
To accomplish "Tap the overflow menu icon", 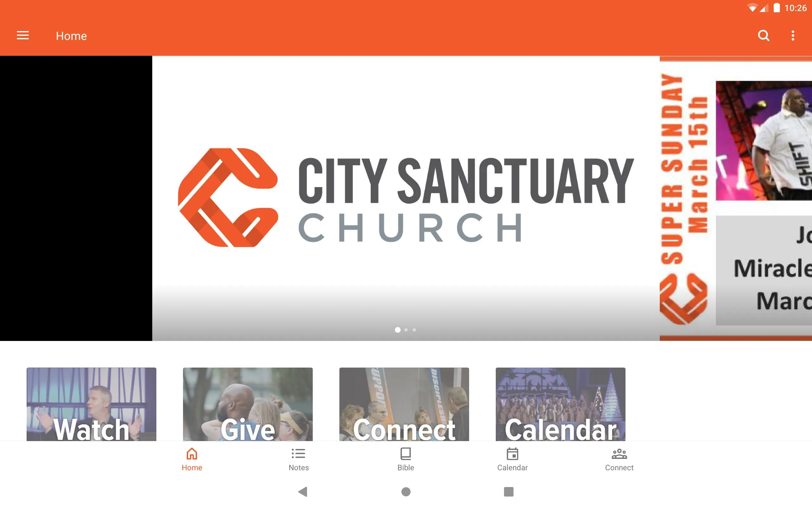I will point(793,35).
